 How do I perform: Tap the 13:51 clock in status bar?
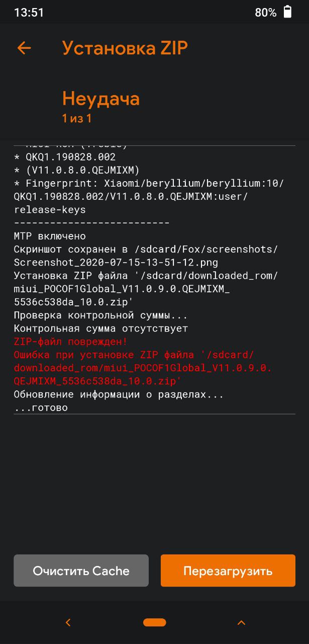[x=29, y=13]
